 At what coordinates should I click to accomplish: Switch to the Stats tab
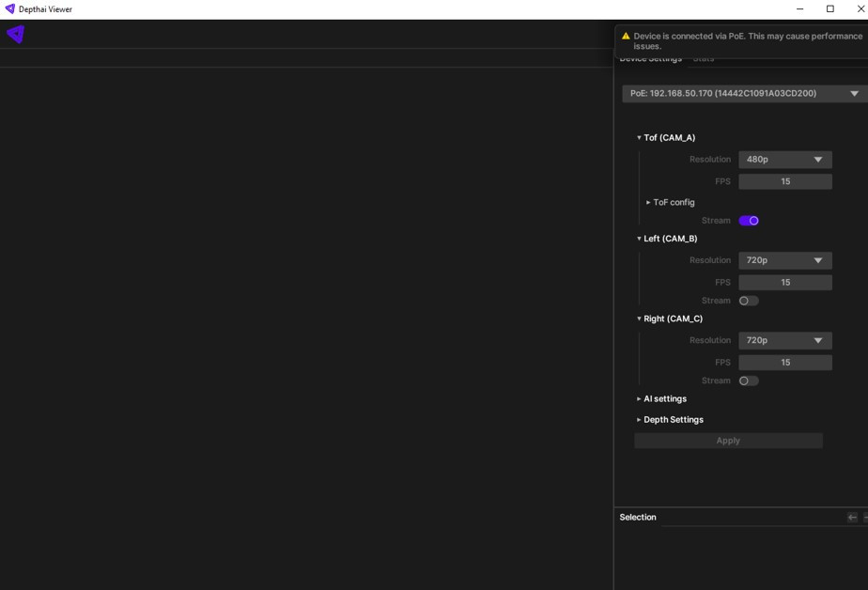tap(704, 60)
